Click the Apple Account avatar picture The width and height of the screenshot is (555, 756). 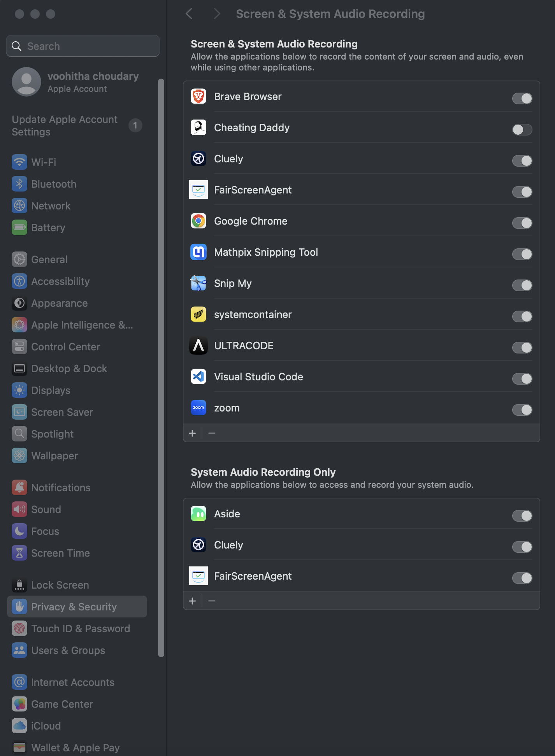coord(26,82)
